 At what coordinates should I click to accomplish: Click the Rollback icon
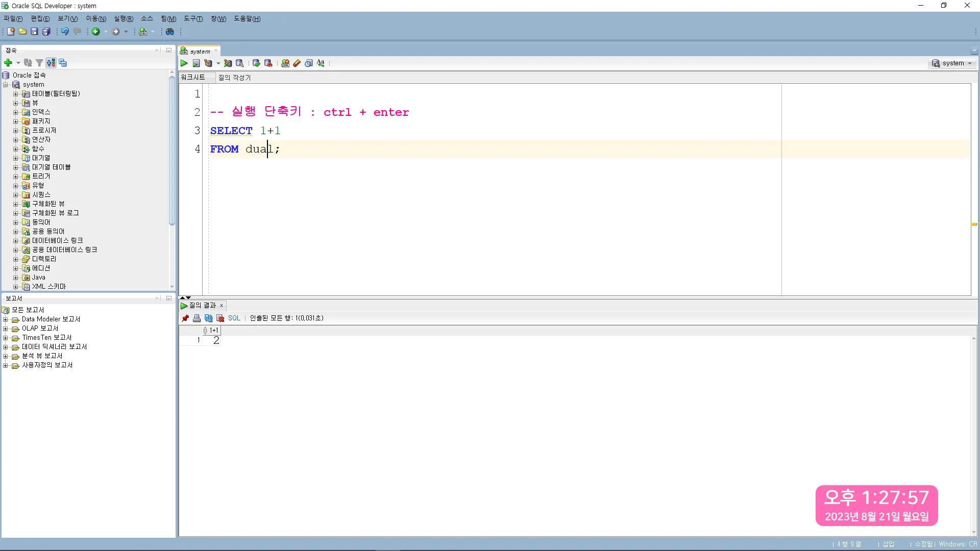pos(268,63)
